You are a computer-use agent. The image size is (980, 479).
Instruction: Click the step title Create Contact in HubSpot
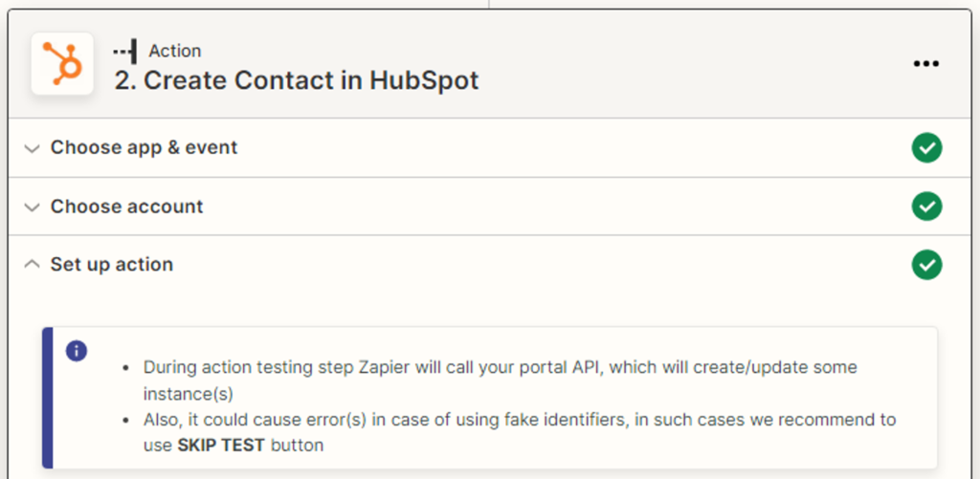click(x=297, y=79)
